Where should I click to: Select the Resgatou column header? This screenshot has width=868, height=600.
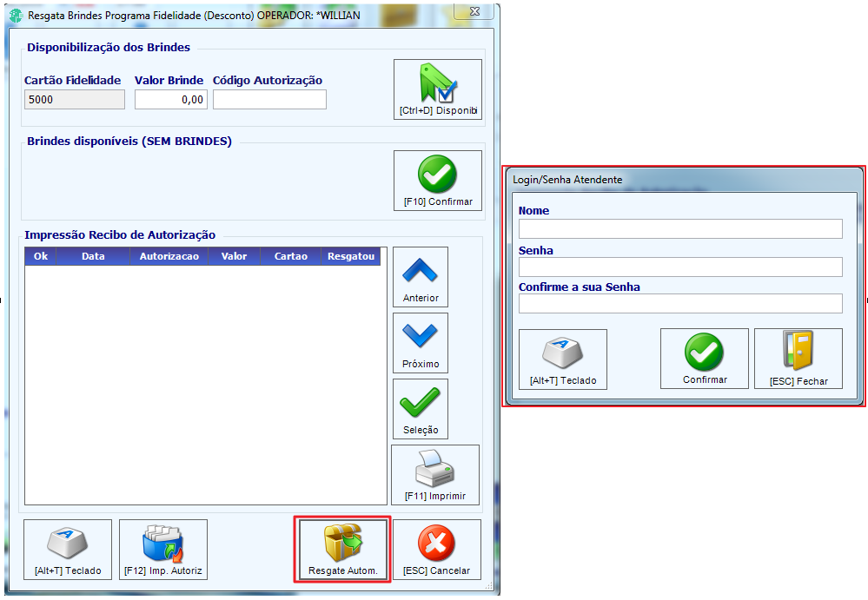351,257
